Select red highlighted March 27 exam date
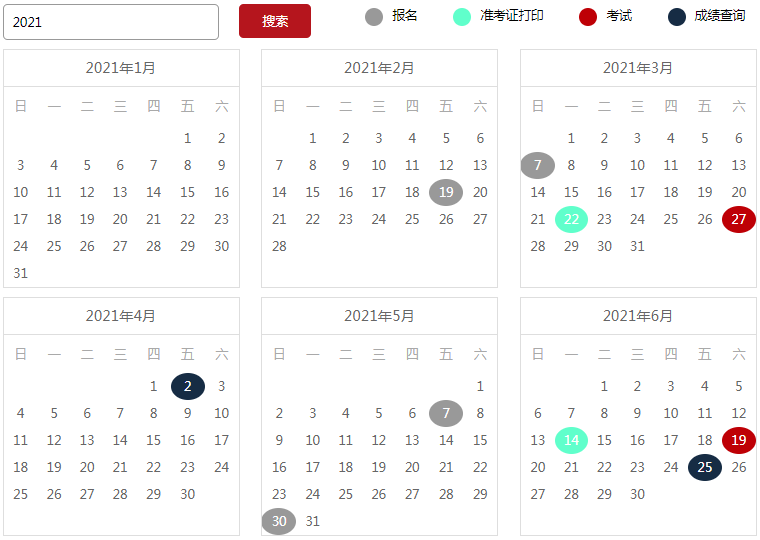Screen dimensions: 760x540 [739, 220]
